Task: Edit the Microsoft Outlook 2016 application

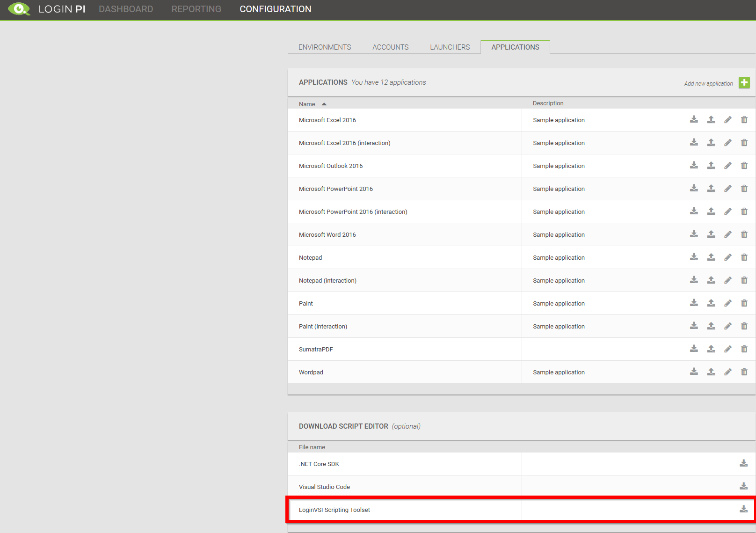Action: (x=728, y=166)
